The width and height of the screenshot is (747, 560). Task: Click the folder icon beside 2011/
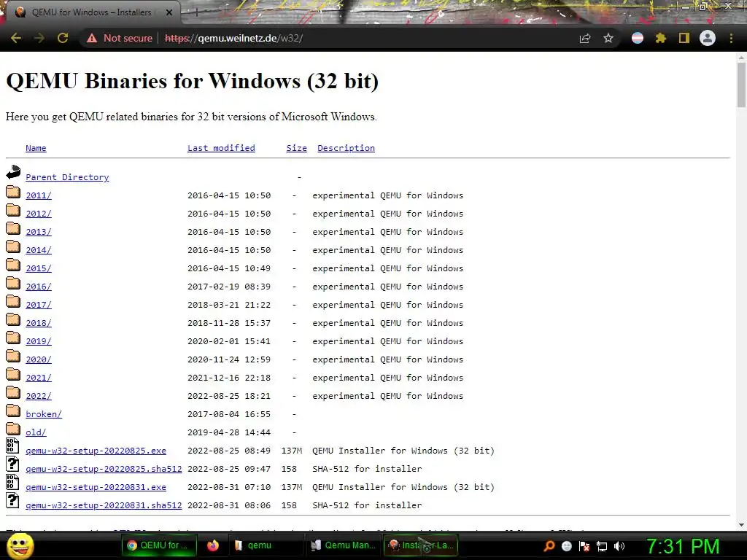13,192
